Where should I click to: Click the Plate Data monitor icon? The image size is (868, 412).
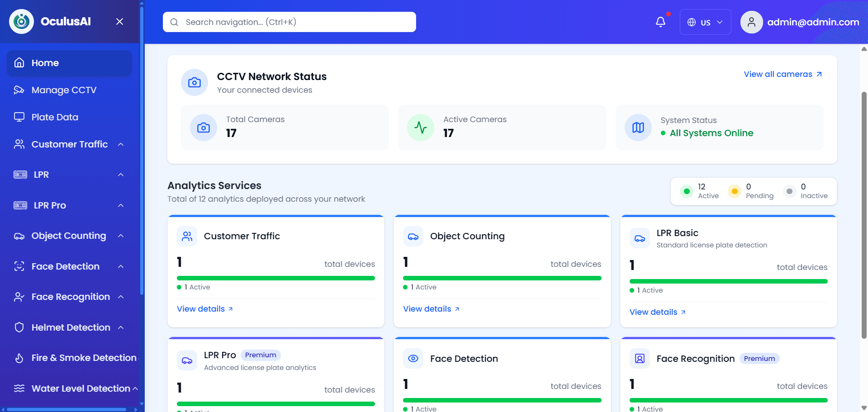point(19,117)
